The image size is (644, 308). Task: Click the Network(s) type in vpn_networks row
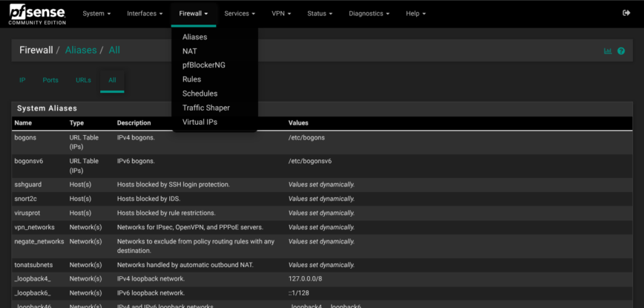[x=85, y=227]
